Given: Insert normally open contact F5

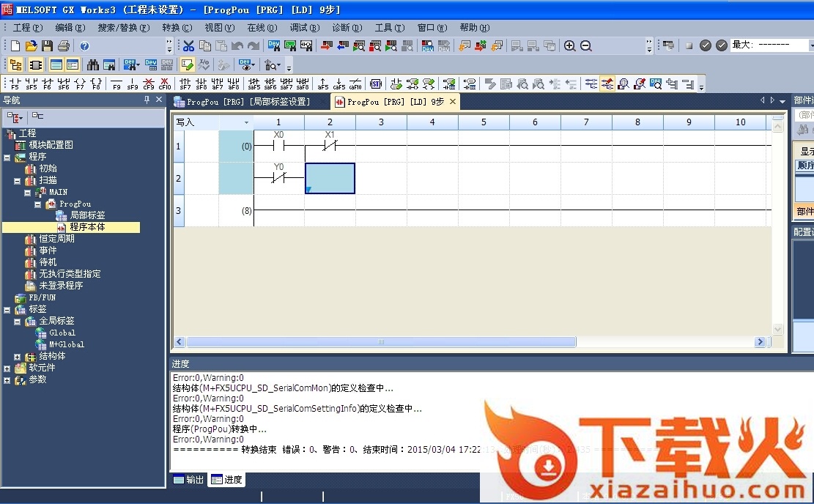Looking at the screenshot, I should (15, 84).
